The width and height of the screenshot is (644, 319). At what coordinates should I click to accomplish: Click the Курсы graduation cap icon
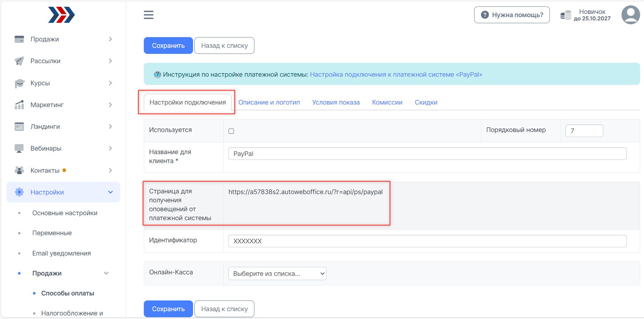point(19,83)
